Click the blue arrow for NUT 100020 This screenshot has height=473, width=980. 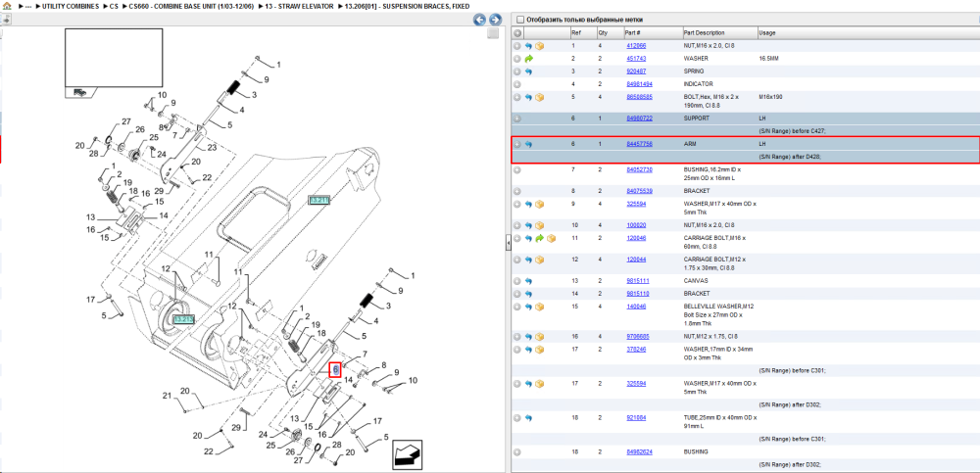[x=528, y=225]
